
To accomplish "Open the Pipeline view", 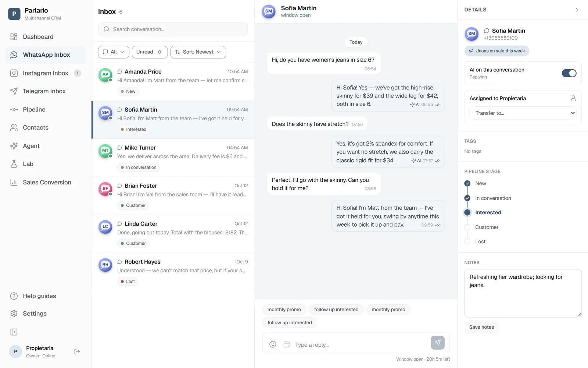I will pyautogui.click(x=46, y=110).
